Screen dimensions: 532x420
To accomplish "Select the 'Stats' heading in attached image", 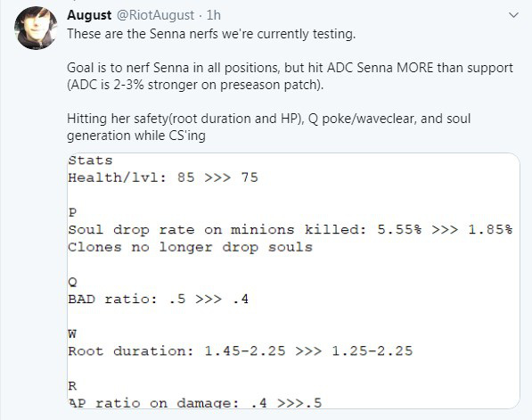I will tap(90, 161).
